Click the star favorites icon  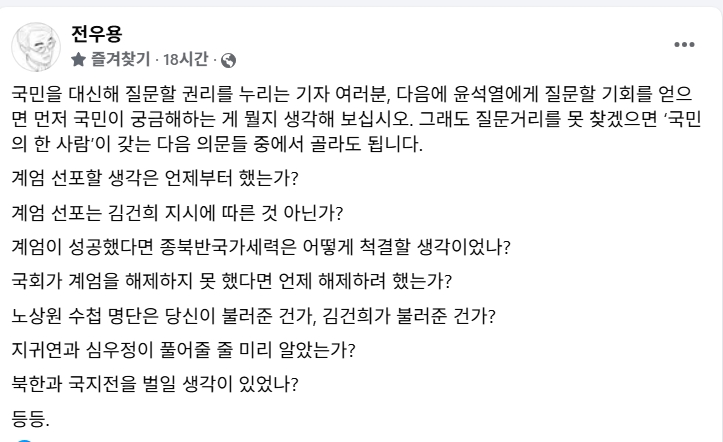78,59
